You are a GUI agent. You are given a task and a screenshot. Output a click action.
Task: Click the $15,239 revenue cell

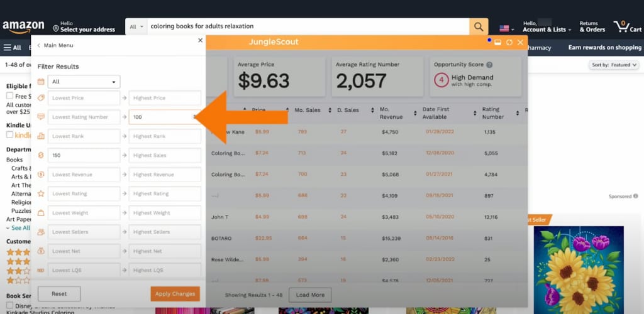point(391,238)
